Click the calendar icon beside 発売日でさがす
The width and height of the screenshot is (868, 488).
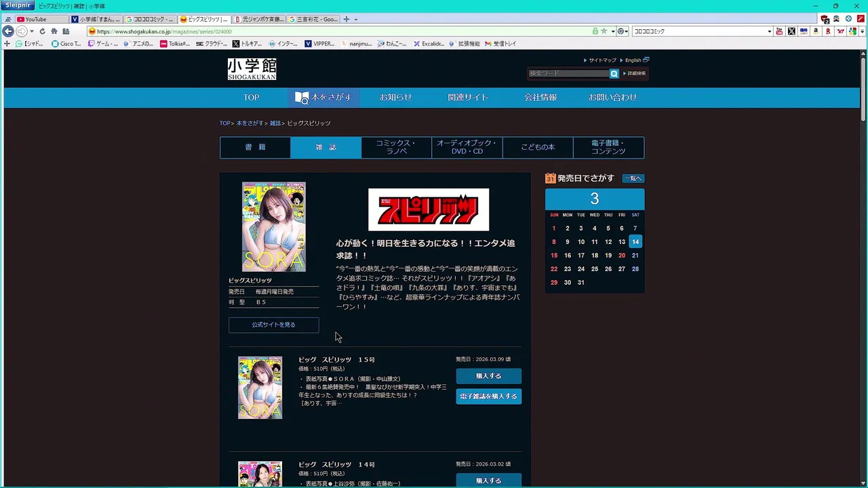(551, 178)
